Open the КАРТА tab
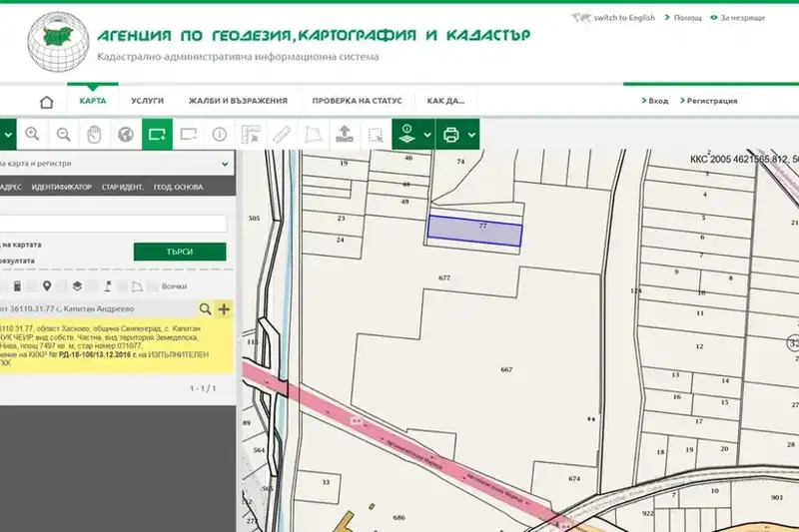This screenshot has width=799, height=532. [x=93, y=101]
